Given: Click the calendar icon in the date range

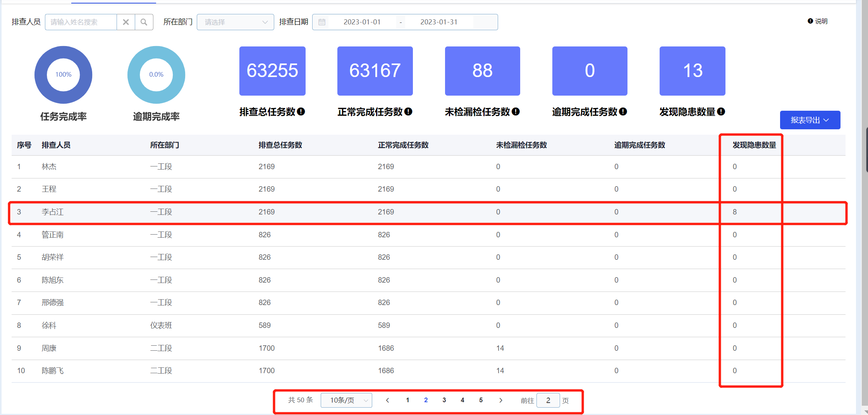Looking at the screenshot, I should [322, 22].
